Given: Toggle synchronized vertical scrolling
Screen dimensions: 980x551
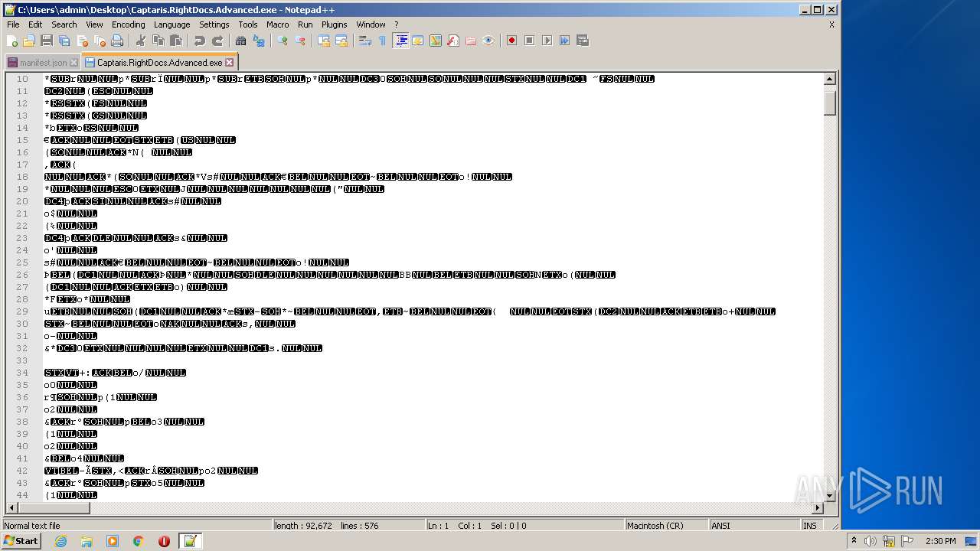Looking at the screenshot, I should (324, 41).
